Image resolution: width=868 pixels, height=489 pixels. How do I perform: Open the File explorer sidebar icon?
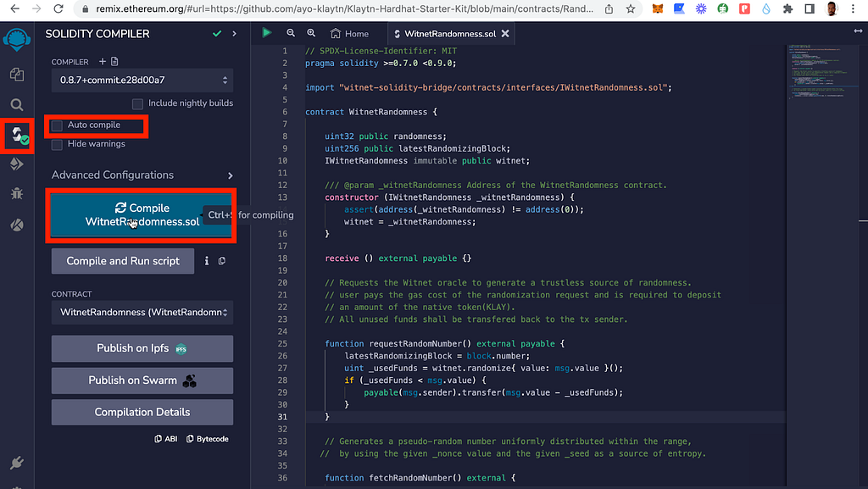point(17,74)
